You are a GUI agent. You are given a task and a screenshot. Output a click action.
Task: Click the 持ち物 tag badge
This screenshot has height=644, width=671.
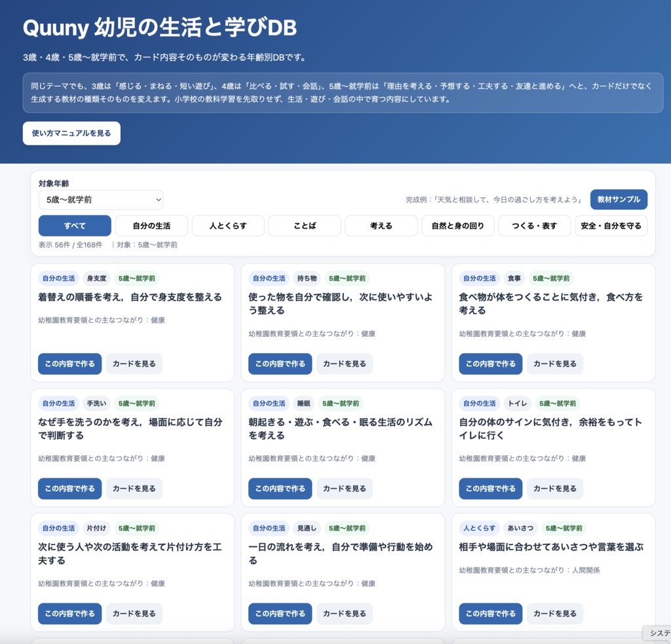(307, 278)
